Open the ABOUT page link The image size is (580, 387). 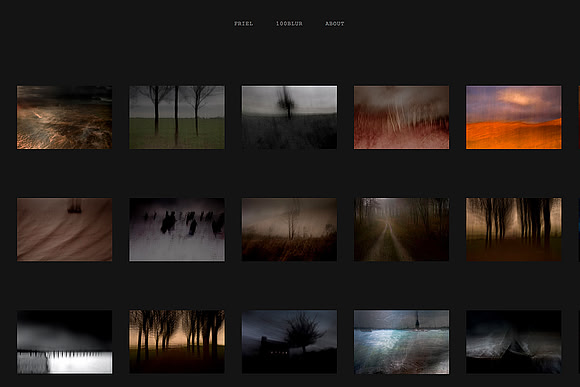point(335,24)
